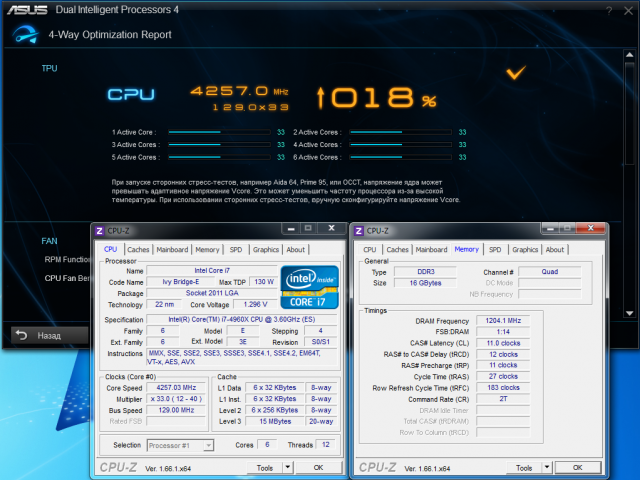Click the back arrow icon next to Назад

21,335
